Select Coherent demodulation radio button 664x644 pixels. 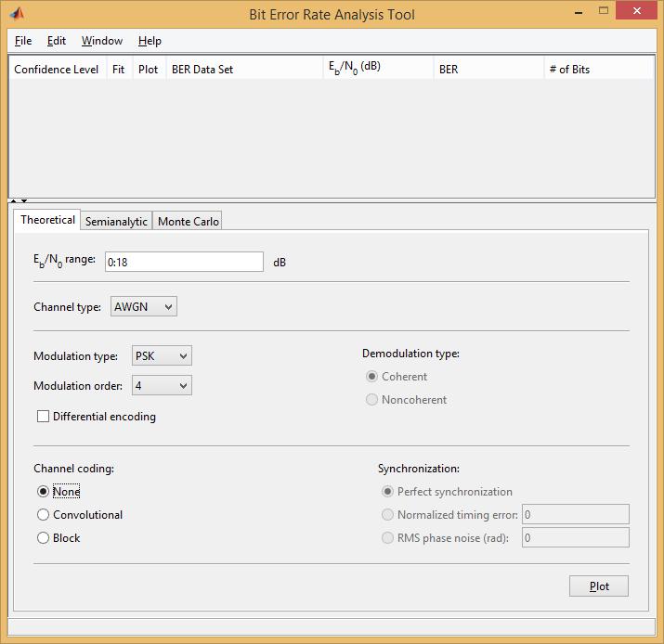tap(371, 376)
